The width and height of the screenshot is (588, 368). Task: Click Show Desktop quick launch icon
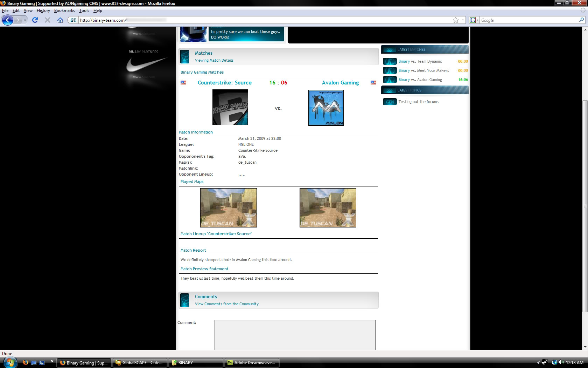(34, 363)
